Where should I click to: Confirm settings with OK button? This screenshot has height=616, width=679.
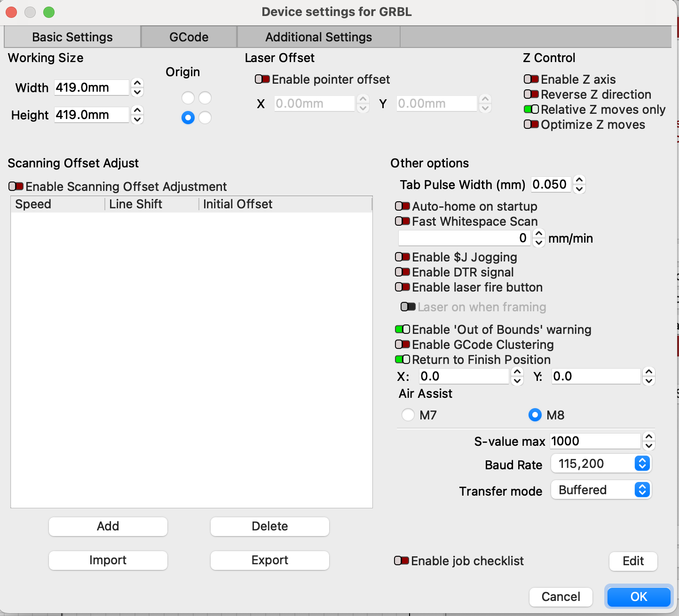(x=639, y=597)
